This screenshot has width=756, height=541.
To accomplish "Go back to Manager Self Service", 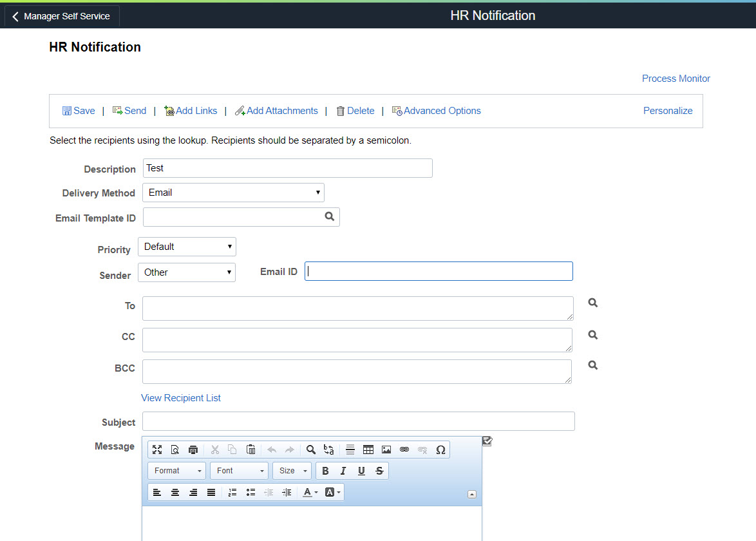I will tap(62, 16).
